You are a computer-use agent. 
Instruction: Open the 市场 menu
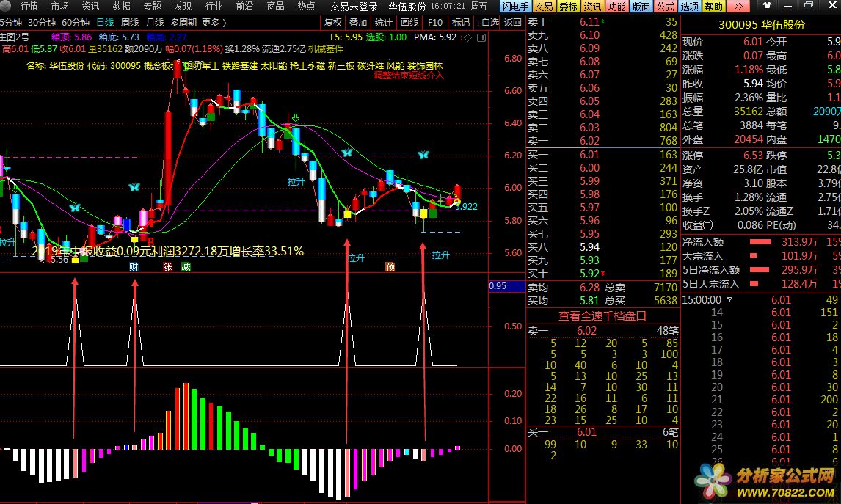point(59,7)
